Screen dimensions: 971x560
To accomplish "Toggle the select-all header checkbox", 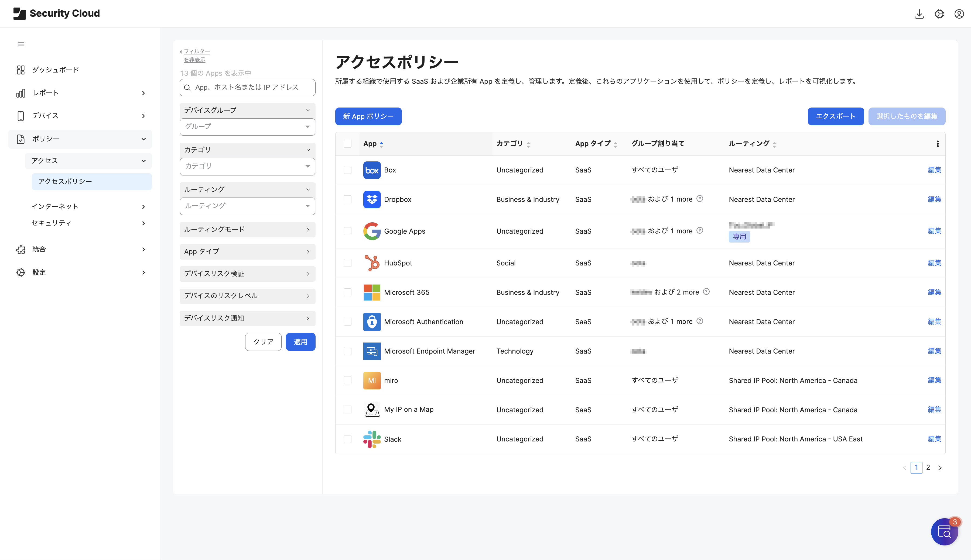I will coord(347,144).
